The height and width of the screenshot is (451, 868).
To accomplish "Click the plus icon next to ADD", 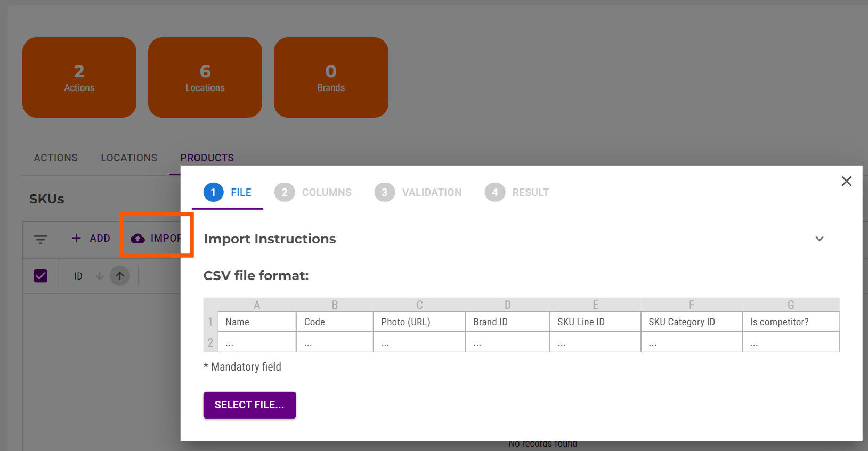I will coord(76,238).
